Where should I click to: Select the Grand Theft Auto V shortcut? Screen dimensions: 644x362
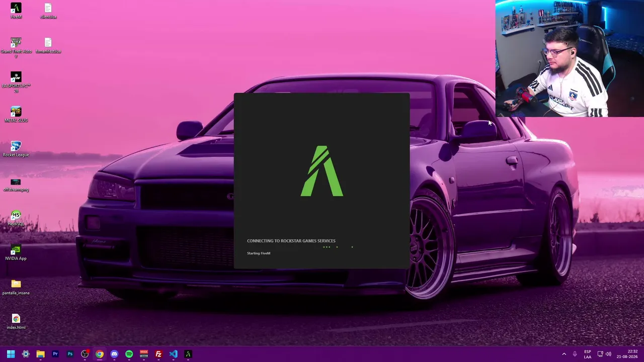click(x=16, y=48)
